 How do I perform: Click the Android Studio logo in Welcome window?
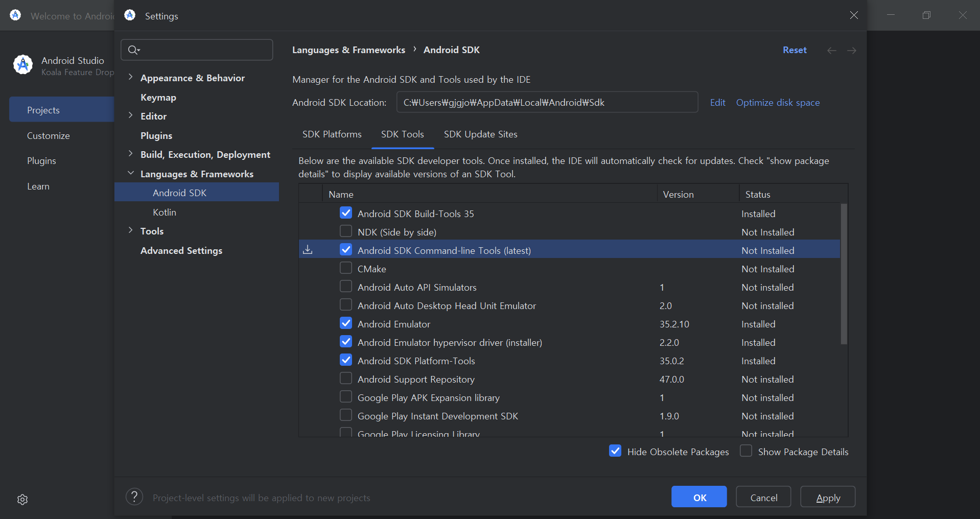23,65
